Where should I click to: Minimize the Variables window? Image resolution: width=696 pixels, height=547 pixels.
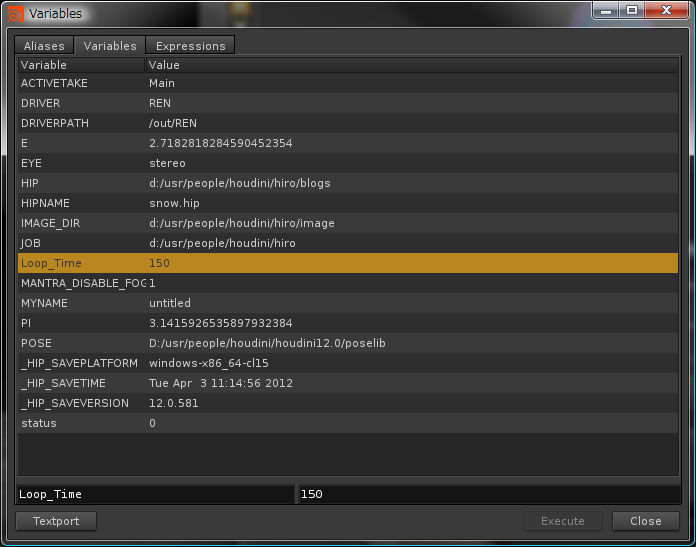(x=606, y=10)
